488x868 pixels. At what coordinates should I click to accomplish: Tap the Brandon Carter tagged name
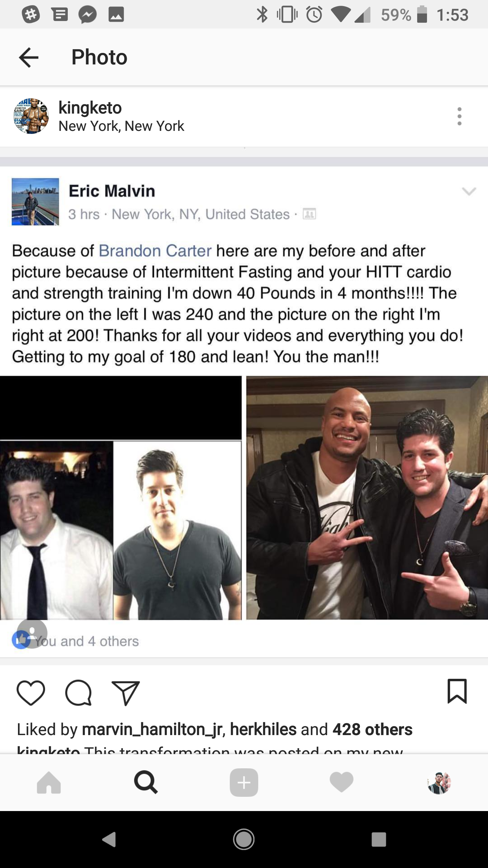(155, 251)
